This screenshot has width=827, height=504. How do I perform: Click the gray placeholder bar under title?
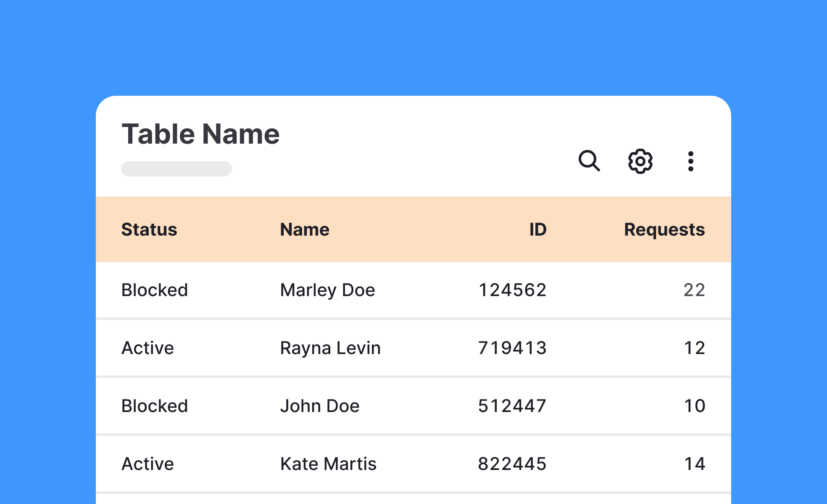(176, 169)
